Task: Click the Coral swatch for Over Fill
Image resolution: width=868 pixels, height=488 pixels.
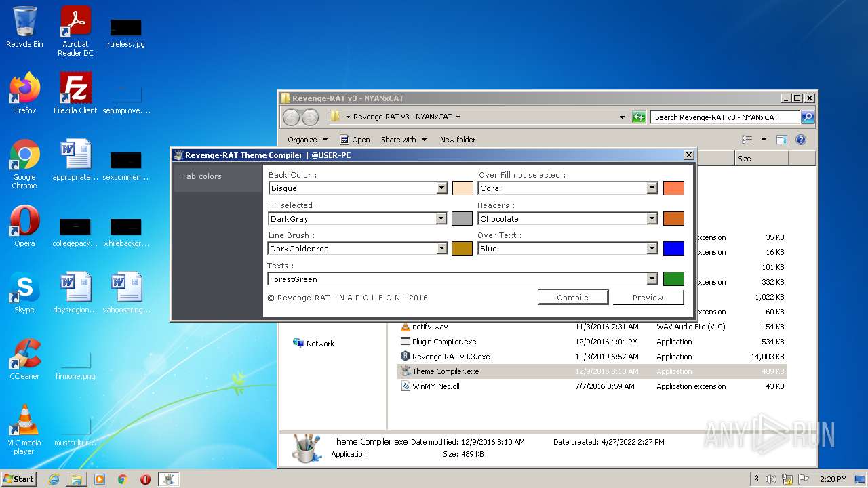Action: coord(673,188)
